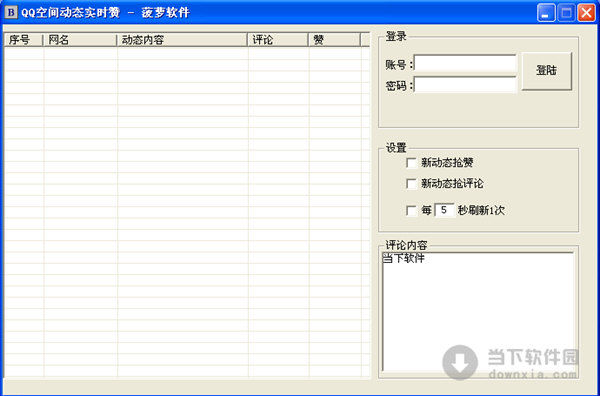Sort by the 网名 column header

(x=80, y=40)
